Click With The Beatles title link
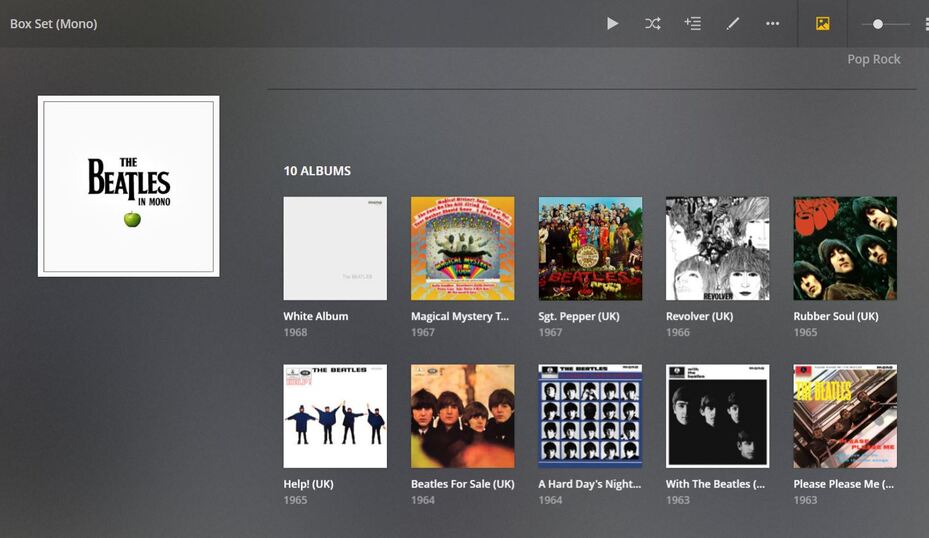This screenshot has width=929, height=538. pyautogui.click(x=715, y=484)
